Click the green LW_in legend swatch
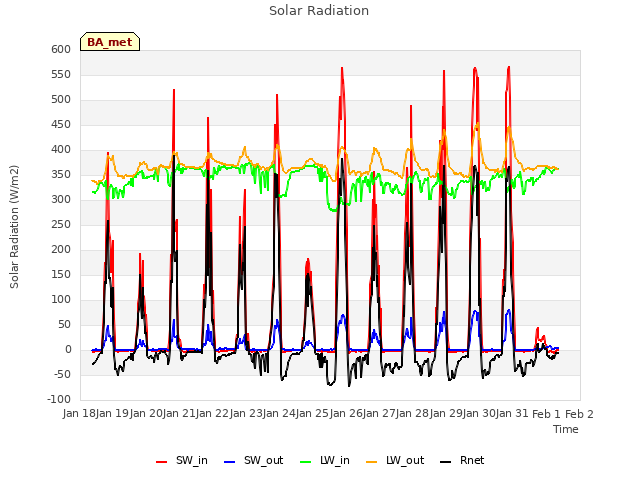The height and width of the screenshot is (480, 640). point(306,462)
